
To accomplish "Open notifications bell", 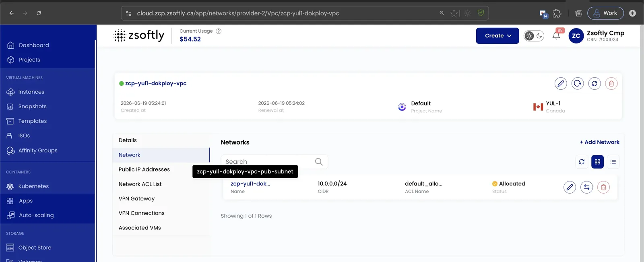I will coord(556,36).
